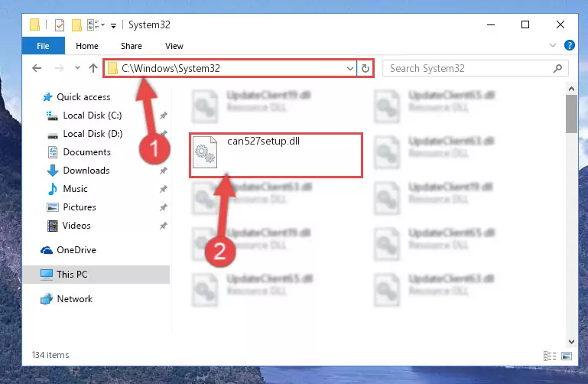The height and width of the screenshot is (384, 588).
Task: Select Network in navigation pane
Action: coord(75,299)
